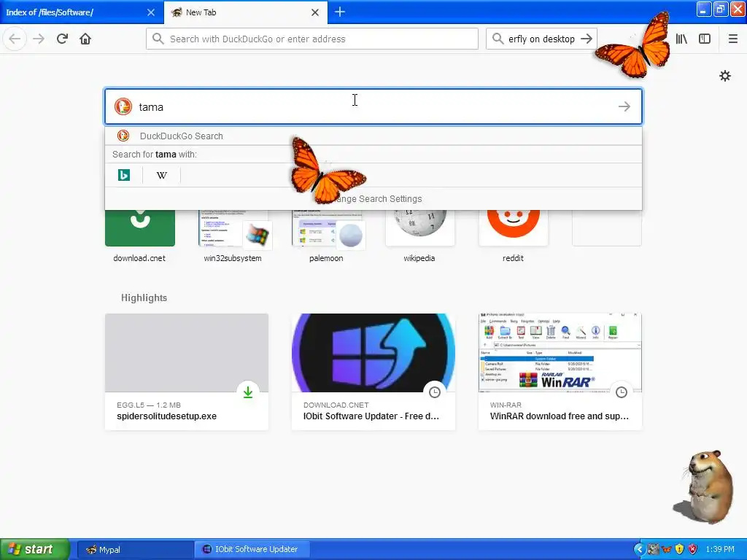Open yellow security shield tray icon
The width and height of the screenshot is (747, 560).
(x=679, y=550)
